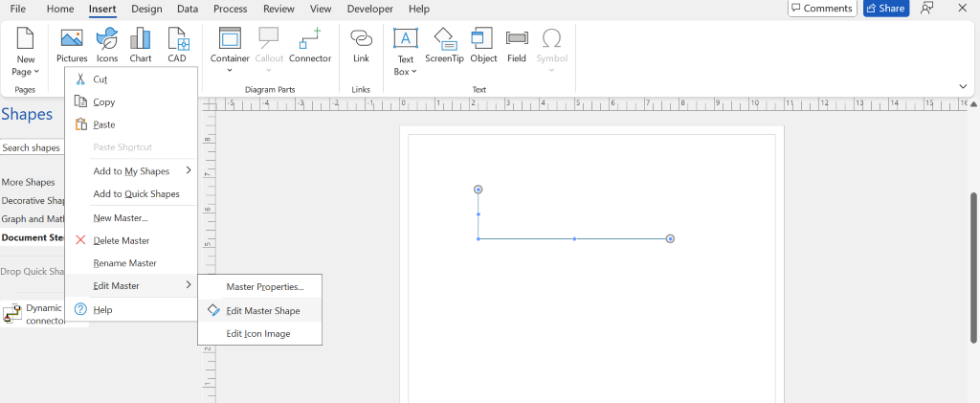This screenshot has width=980, height=403.
Task: Open the Container dropdown arrow
Action: click(230, 71)
